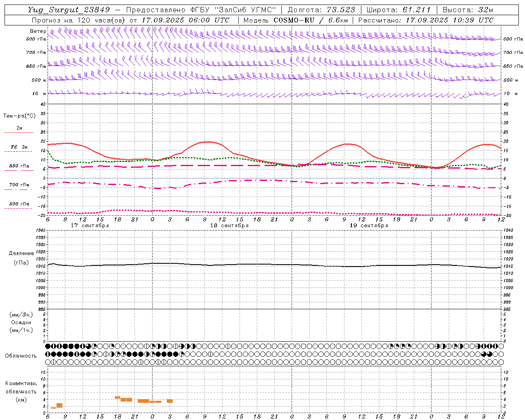Viewport: 525px width, 420px height.
Task: Select the text Предоставлено ФГБУ "ЗапСиб УГМС"
Action: click(x=201, y=10)
